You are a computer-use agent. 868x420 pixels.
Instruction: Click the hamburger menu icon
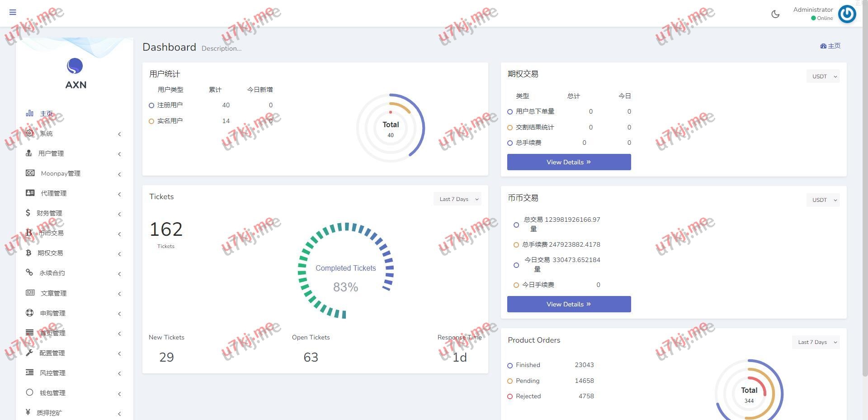(13, 12)
